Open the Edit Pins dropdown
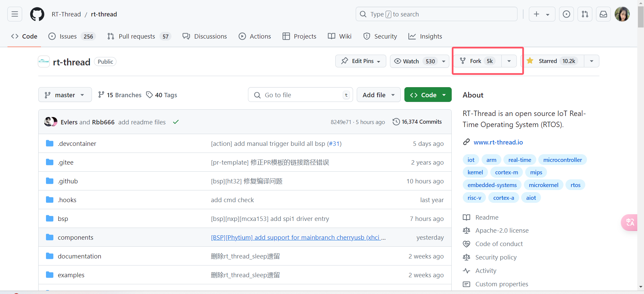Image resolution: width=644 pixels, height=294 pixels. click(361, 61)
